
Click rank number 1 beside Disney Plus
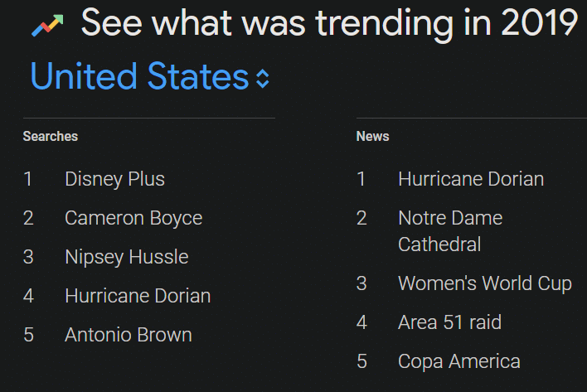pos(27,179)
